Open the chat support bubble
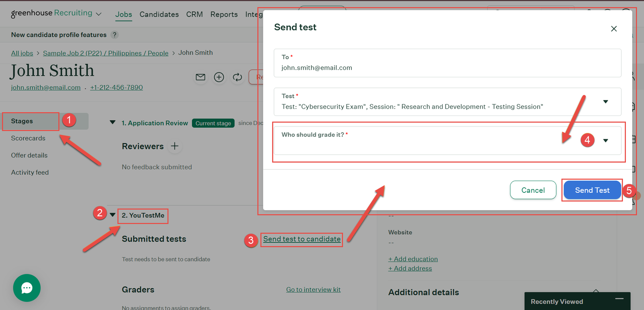Image resolution: width=644 pixels, height=310 pixels. tap(27, 288)
